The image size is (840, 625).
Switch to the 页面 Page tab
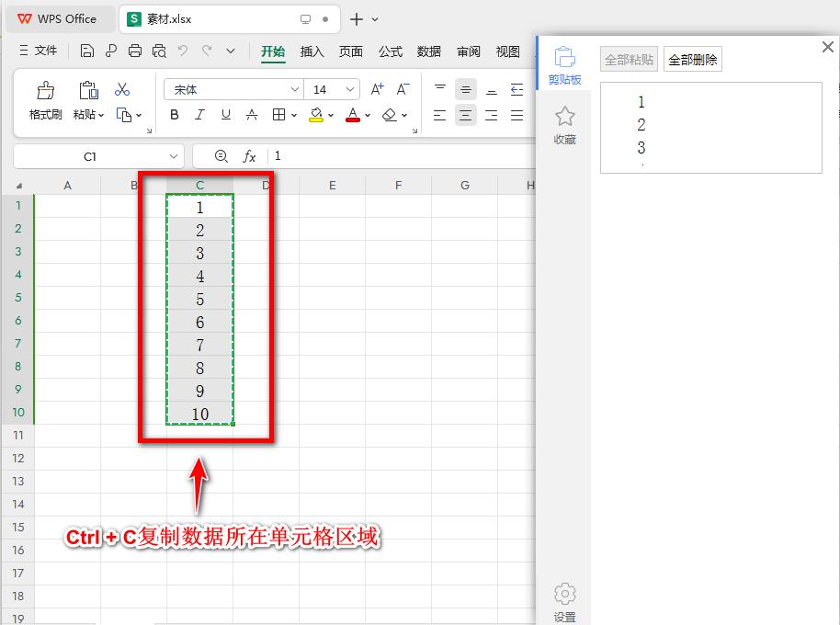click(351, 51)
